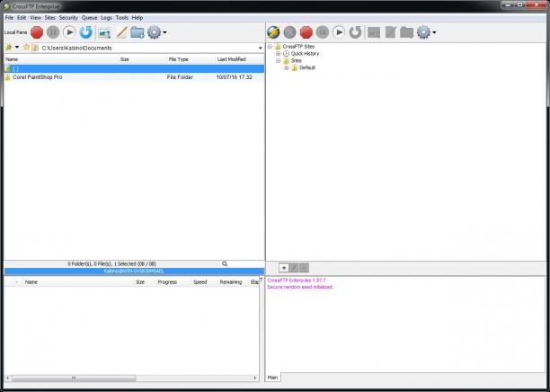The height and width of the screenshot is (392, 550).
Task: Click the grayed remote edit note icon
Action: [390, 32]
